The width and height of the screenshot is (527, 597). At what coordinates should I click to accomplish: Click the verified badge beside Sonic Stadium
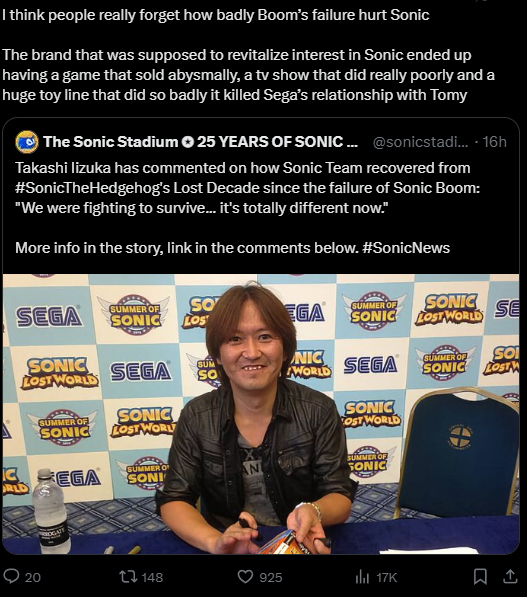click(x=187, y=142)
